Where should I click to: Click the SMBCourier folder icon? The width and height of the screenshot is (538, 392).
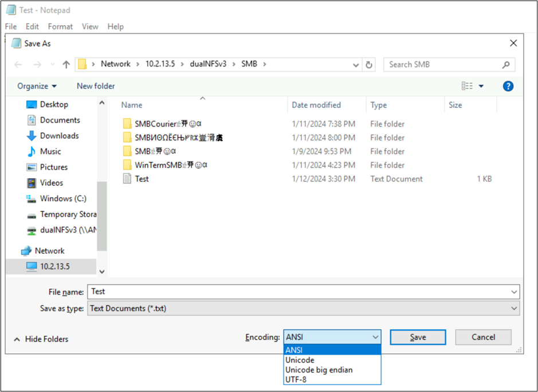coord(127,124)
